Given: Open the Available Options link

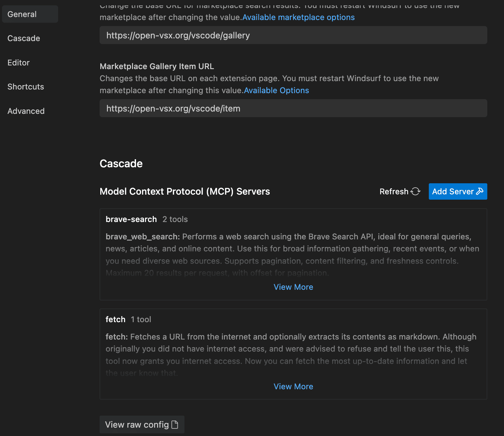Looking at the screenshot, I should tap(276, 90).
